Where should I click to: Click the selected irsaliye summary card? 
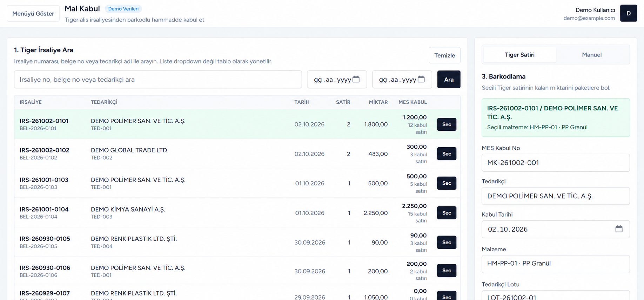(x=556, y=117)
